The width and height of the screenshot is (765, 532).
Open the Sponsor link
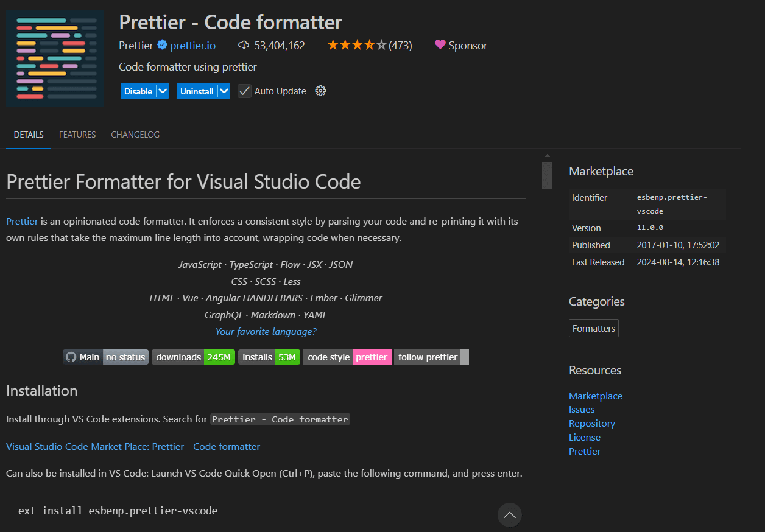[x=467, y=46]
